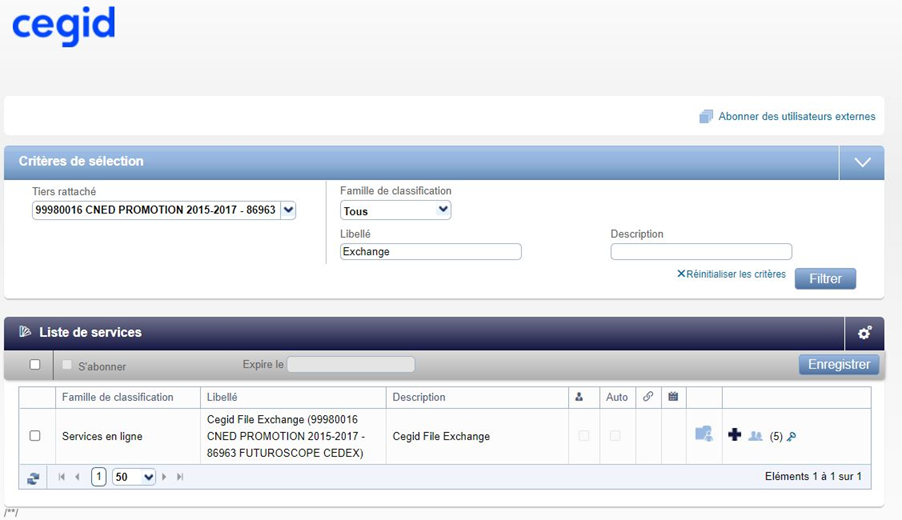This screenshot has width=902, height=520.
Task: Open the Famille de classification dropdown
Action: pyautogui.click(x=395, y=210)
